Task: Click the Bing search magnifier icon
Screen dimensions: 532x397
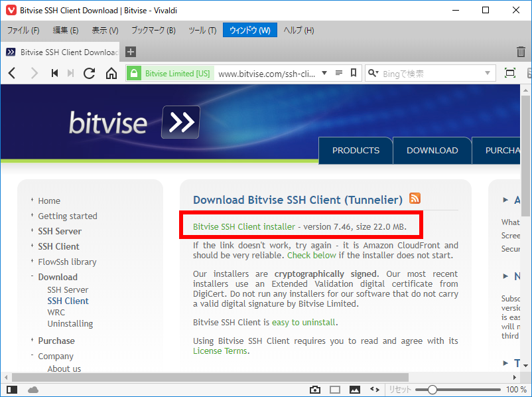Action: [x=373, y=73]
